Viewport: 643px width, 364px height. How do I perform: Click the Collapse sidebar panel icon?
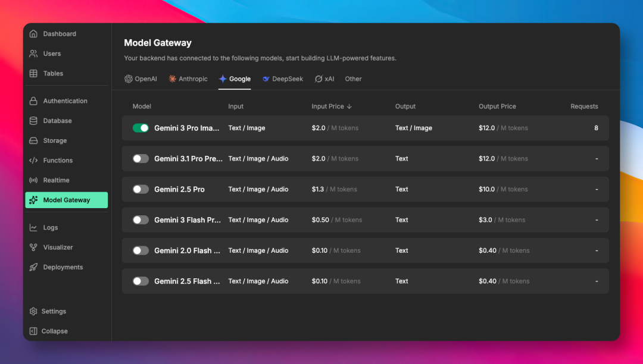coord(33,331)
